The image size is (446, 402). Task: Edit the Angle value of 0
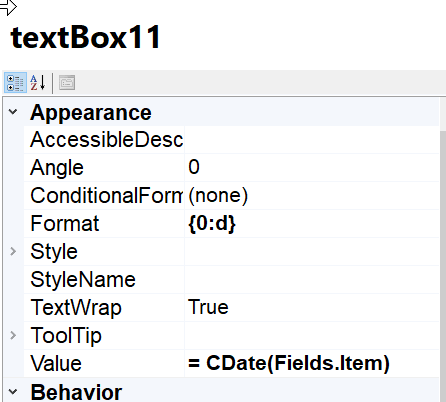[x=312, y=167]
